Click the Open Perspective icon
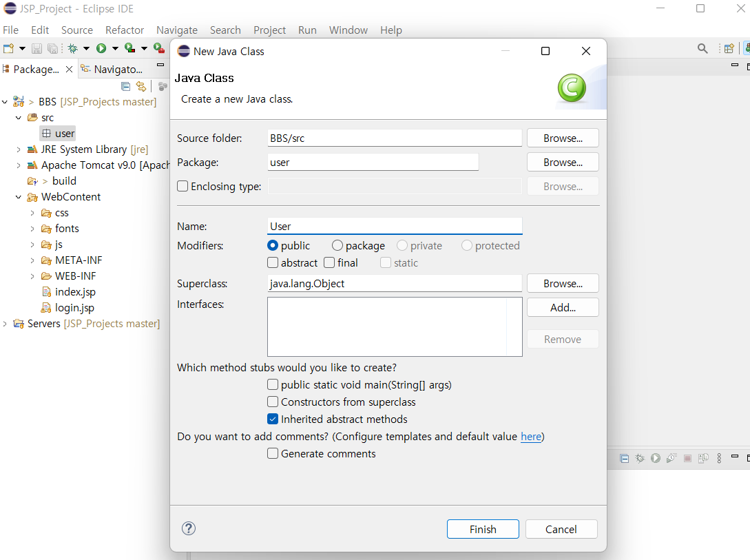Screen dimensions: 750x560 (x=729, y=48)
